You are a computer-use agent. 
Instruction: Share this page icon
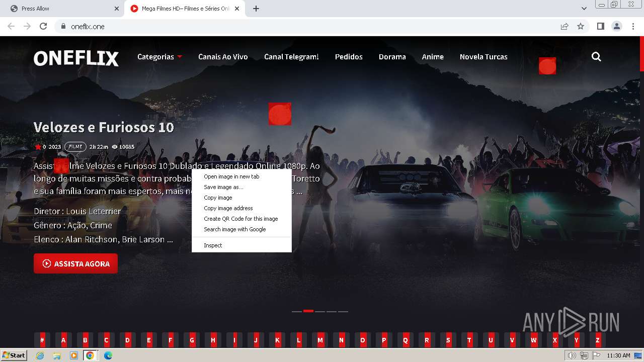(x=565, y=26)
